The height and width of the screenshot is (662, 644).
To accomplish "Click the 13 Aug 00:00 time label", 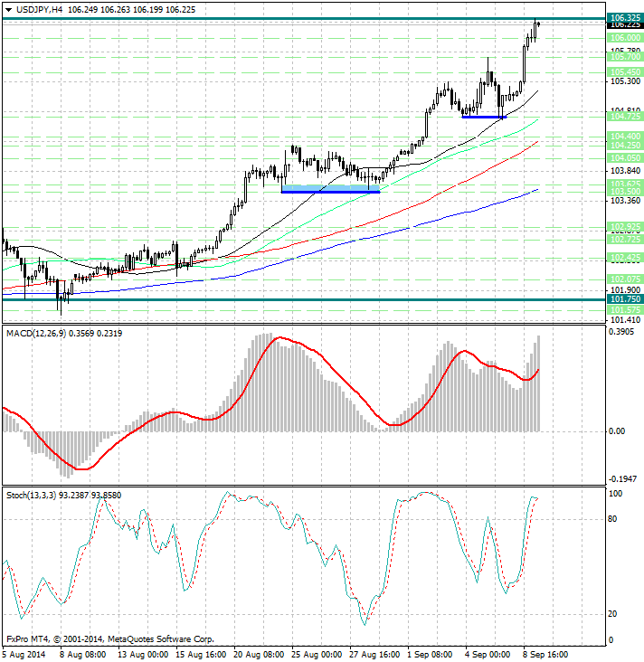I will pos(143,655).
